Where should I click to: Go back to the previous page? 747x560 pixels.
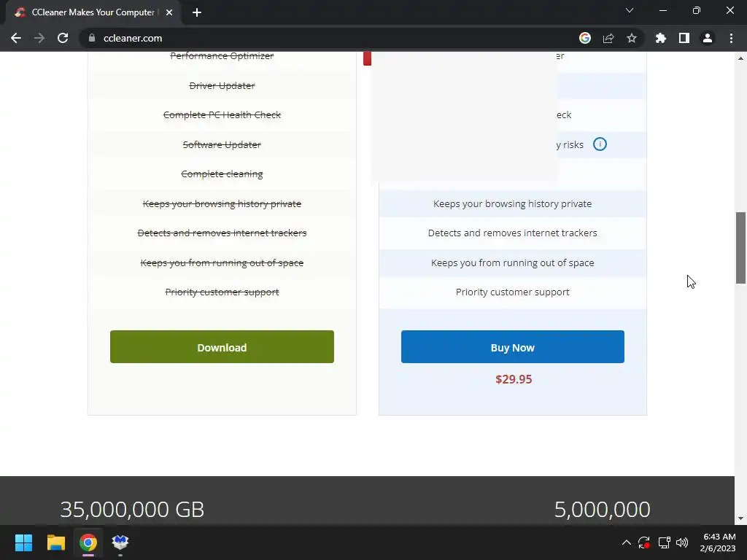pos(16,38)
